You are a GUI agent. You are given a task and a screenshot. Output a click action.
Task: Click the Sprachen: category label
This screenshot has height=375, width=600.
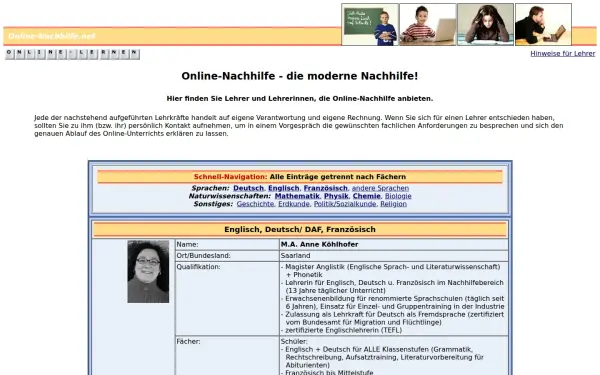[x=210, y=188]
